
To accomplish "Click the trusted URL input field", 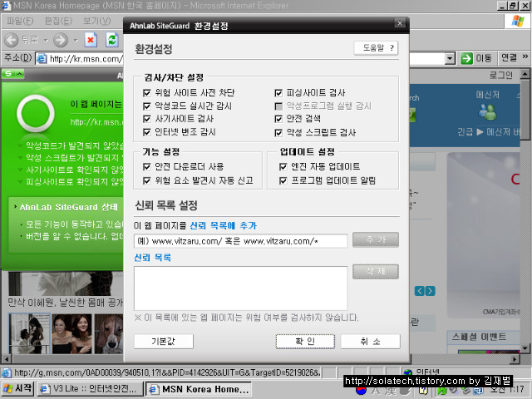I will pyautogui.click(x=240, y=241).
